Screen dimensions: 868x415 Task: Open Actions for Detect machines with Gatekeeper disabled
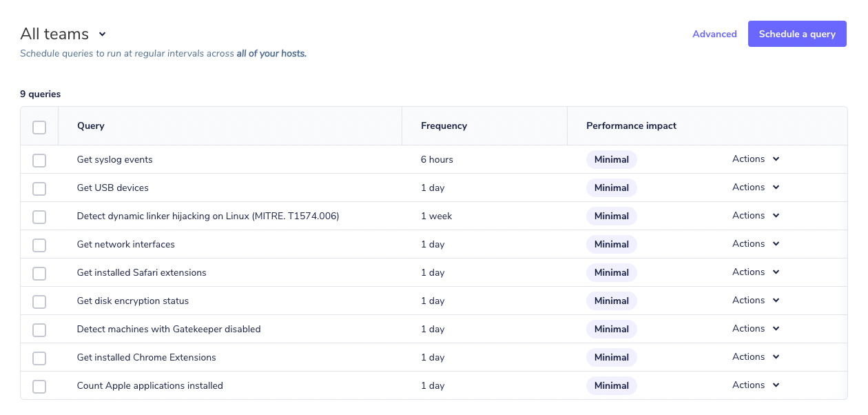(x=755, y=328)
